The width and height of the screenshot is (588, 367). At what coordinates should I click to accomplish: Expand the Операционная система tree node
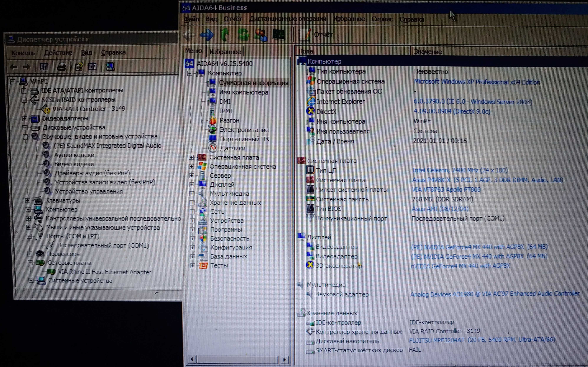(x=192, y=167)
